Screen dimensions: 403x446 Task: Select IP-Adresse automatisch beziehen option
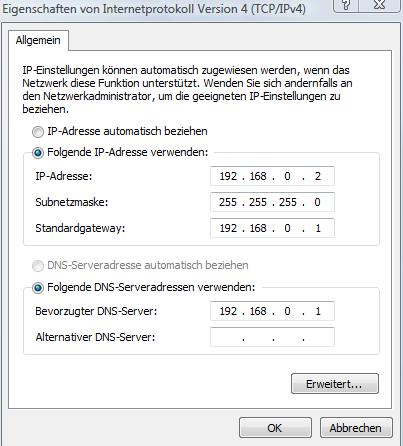click(38, 132)
